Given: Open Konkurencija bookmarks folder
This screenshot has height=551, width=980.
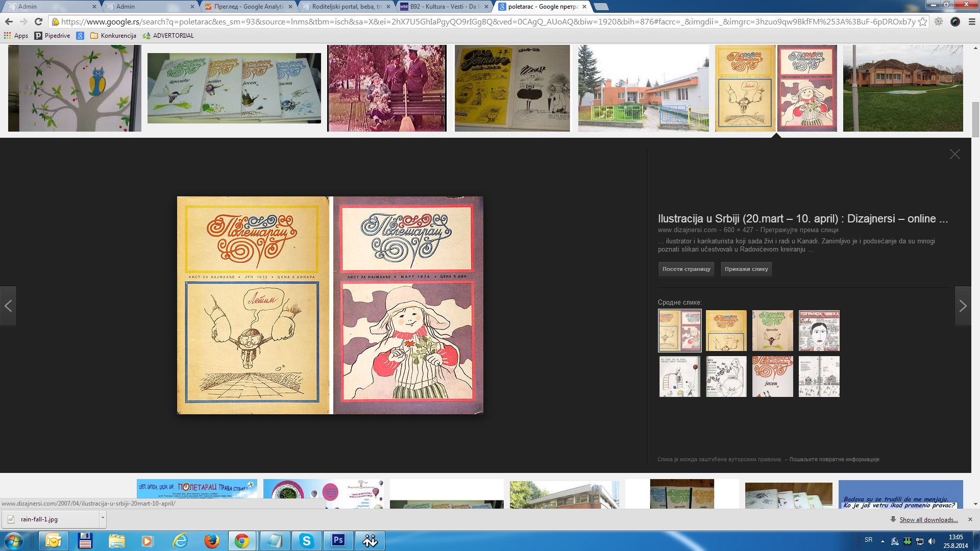Looking at the screenshot, I should [x=113, y=36].
